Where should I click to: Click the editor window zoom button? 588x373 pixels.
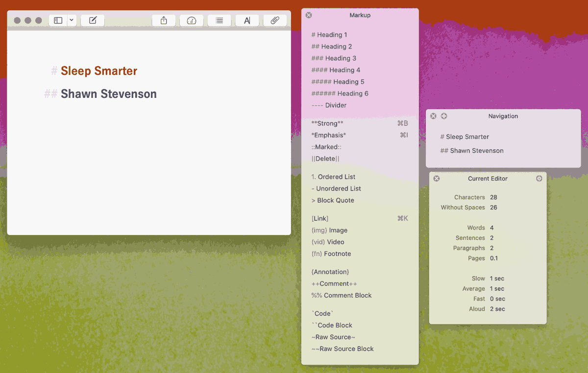click(39, 21)
